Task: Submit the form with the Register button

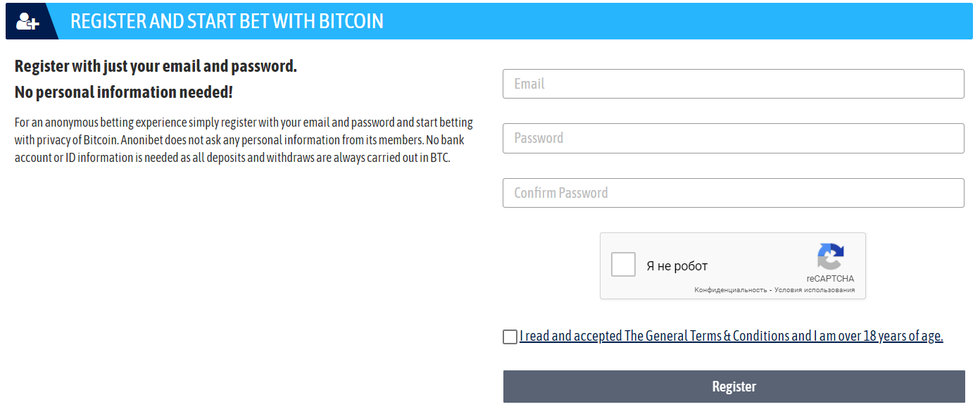Action: [734, 387]
